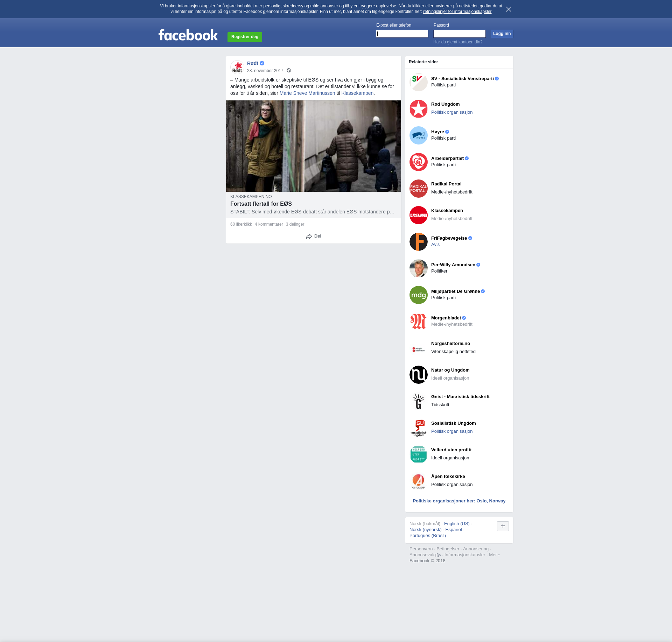Open the 28. november 2017 timestamp

click(x=265, y=71)
